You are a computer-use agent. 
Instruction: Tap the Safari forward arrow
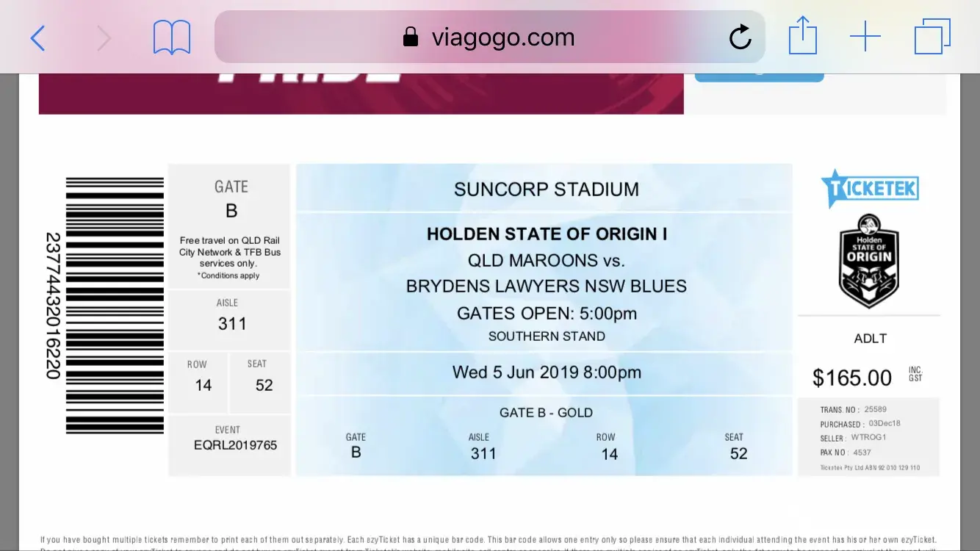[104, 37]
